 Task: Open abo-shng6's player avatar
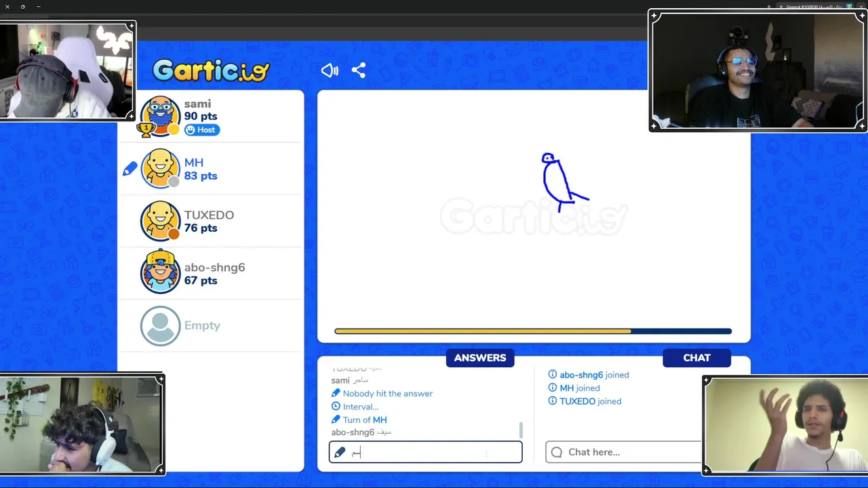pyautogui.click(x=160, y=272)
